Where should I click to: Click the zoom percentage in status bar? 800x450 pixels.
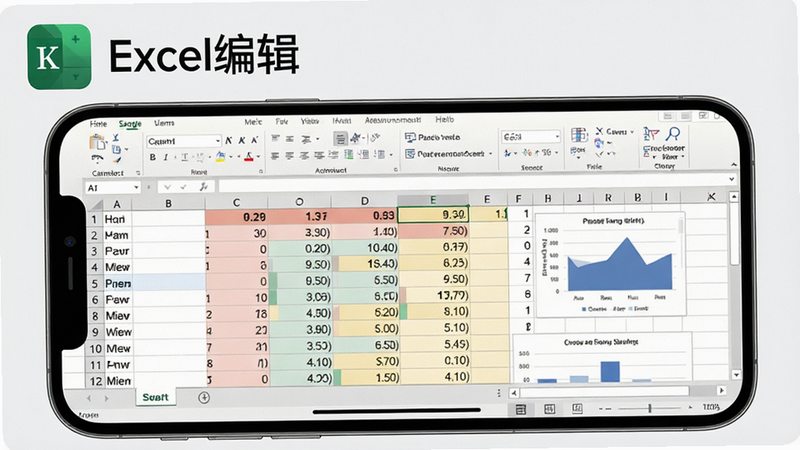[x=711, y=407]
